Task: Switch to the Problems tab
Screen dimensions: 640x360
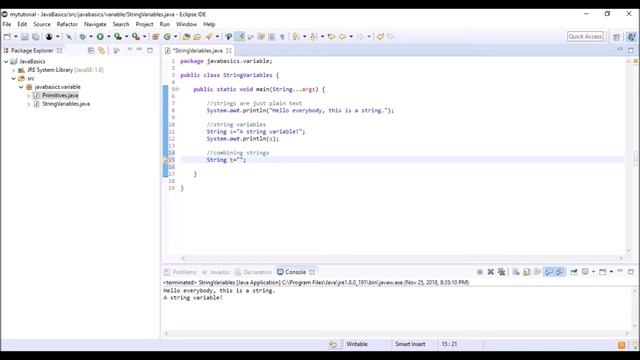Action: click(180, 272)
